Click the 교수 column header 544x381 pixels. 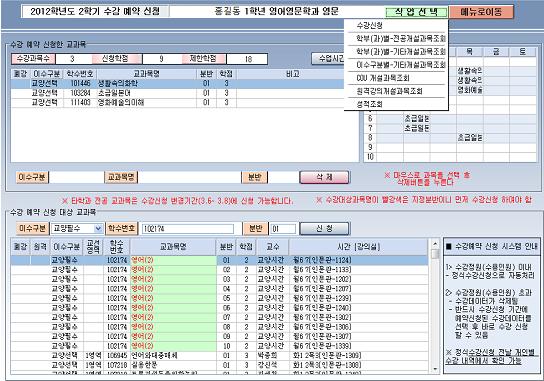[272, 247]
